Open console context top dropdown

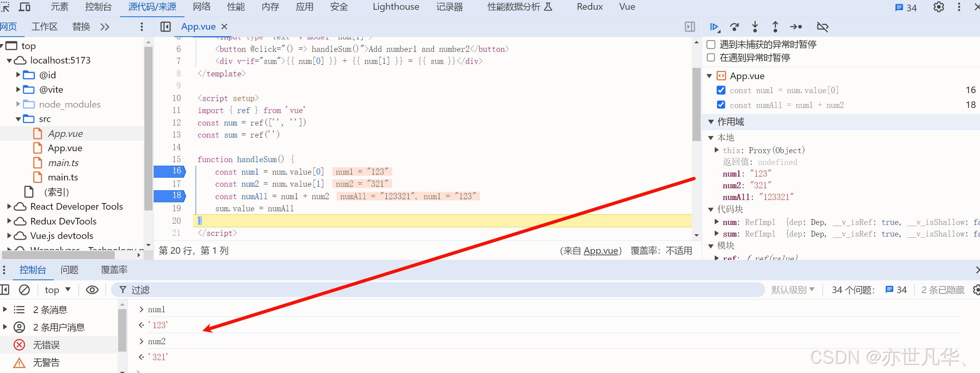pos(58,290)
